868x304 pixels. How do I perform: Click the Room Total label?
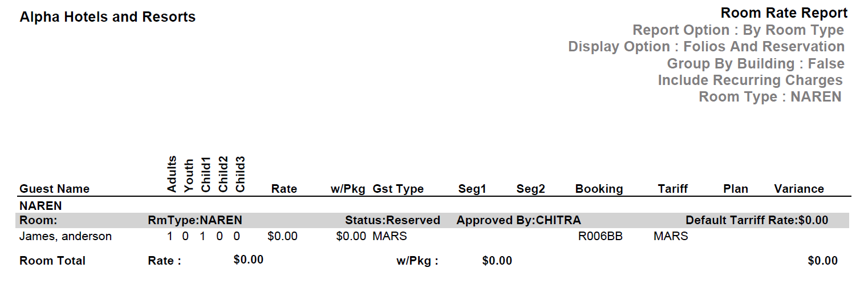(52, 261)
